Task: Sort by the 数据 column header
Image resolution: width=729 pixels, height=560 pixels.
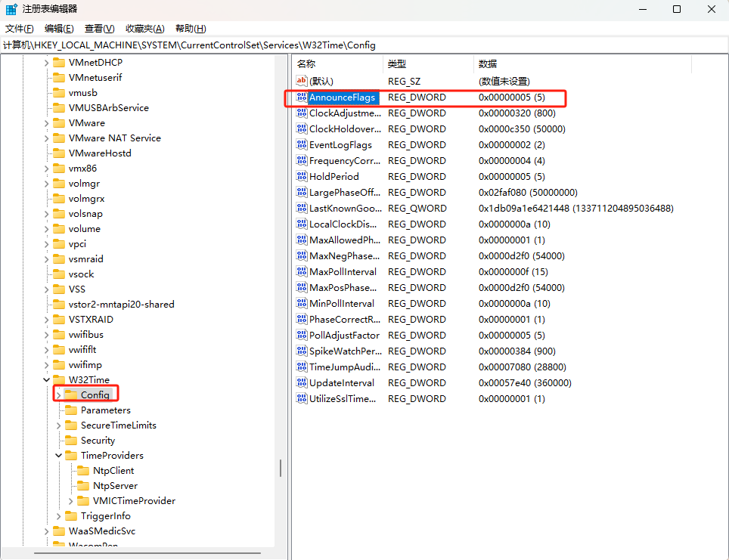Action: click(582, 64)
